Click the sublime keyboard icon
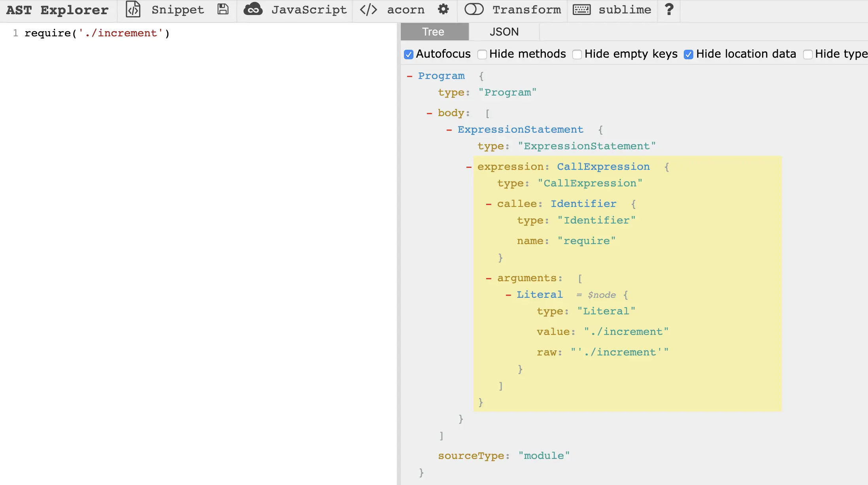The image size is (868, 485). click(x=582, y=9)
